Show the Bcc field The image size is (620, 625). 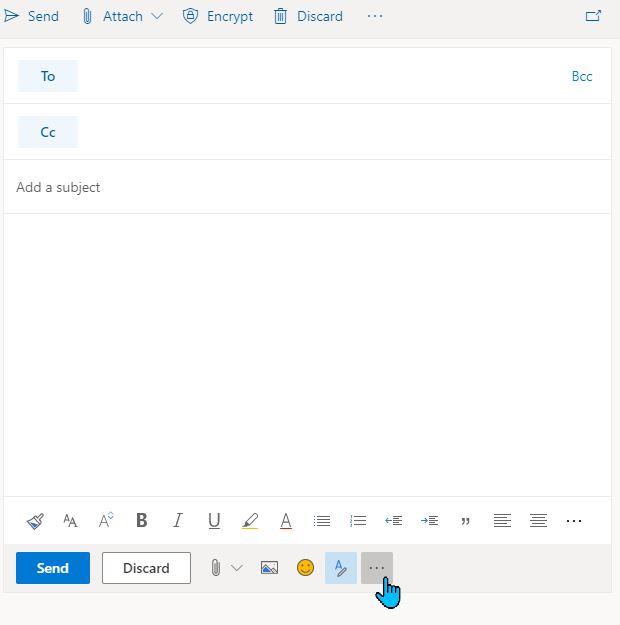click(582, 76)
